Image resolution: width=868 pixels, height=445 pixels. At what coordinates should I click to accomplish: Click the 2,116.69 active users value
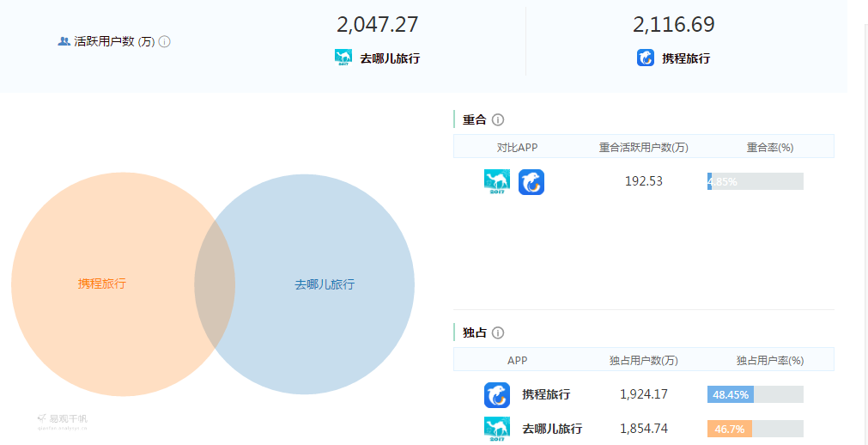tap(674, 25)
